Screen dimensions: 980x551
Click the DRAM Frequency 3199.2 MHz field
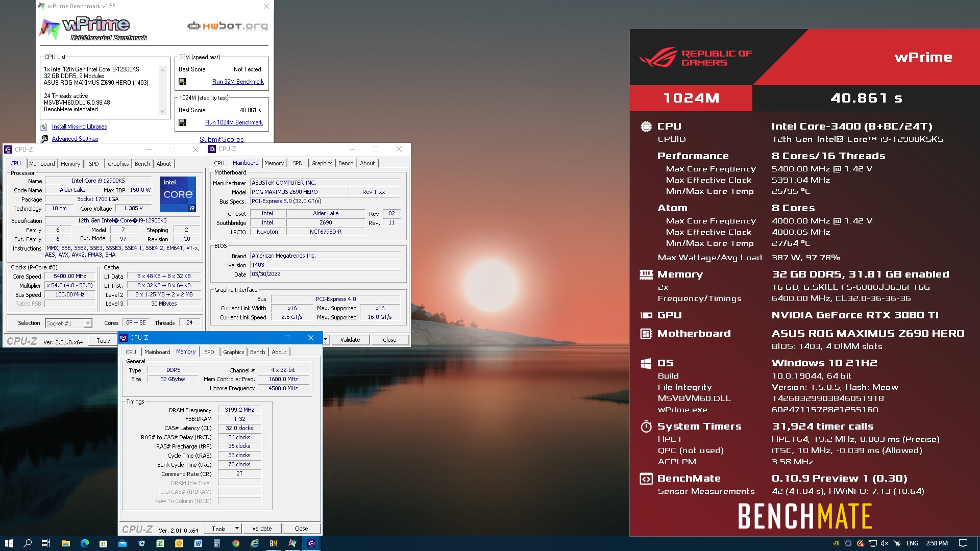pyautogui.click(x=239, y=410)
